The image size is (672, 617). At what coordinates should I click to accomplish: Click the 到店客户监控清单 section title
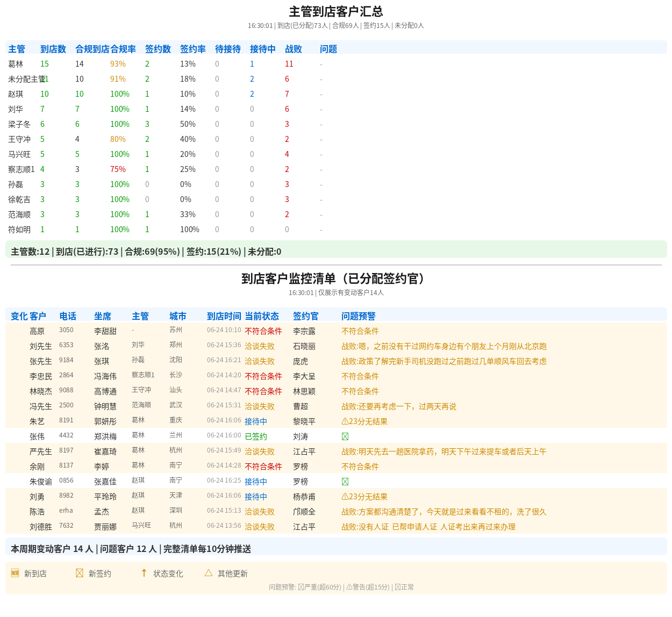click(336, 278)
